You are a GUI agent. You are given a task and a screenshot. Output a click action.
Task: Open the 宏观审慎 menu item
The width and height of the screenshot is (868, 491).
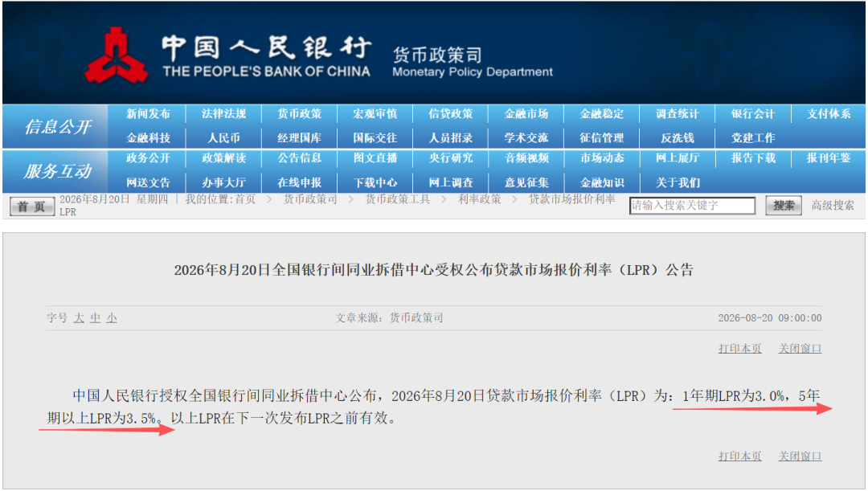[x=375, y=114]
